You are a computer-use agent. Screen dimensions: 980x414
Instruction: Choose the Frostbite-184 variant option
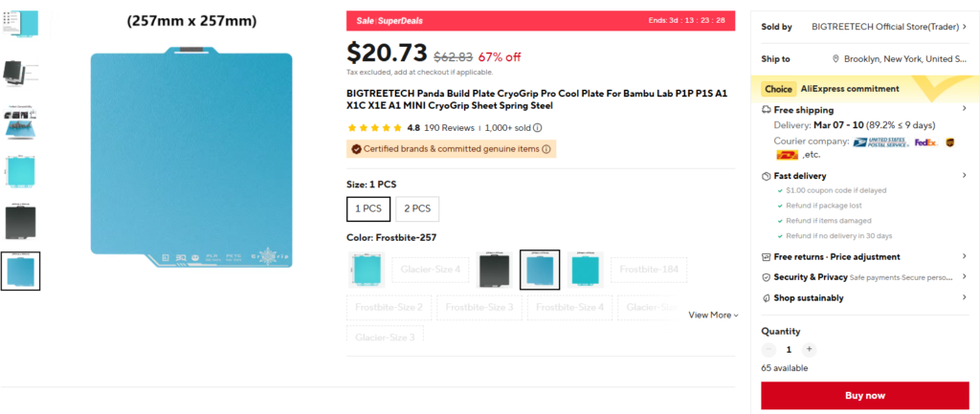[x=649, y=270]
